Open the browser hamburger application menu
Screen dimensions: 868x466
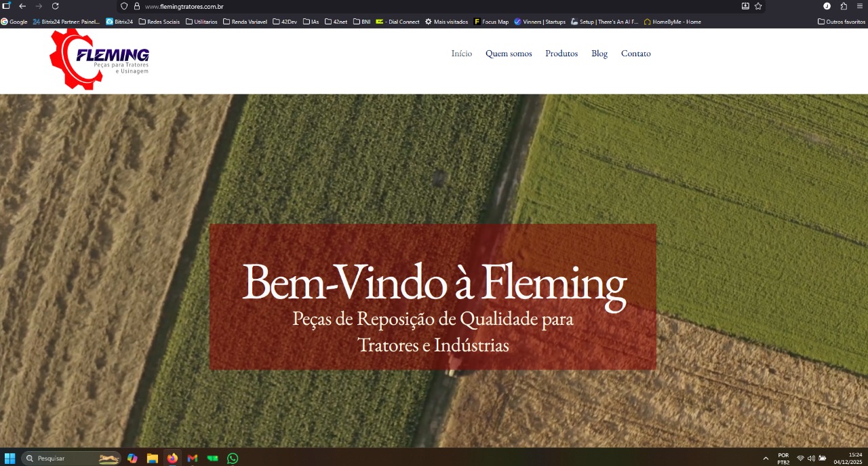(x=860, y=6)
